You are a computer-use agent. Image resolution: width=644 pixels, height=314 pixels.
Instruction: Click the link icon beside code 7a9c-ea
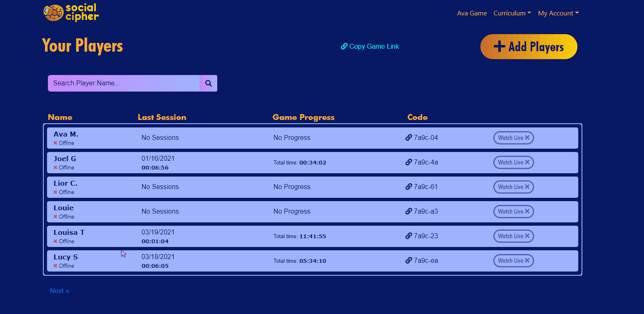pyautogui.click(x=408, y=261)
